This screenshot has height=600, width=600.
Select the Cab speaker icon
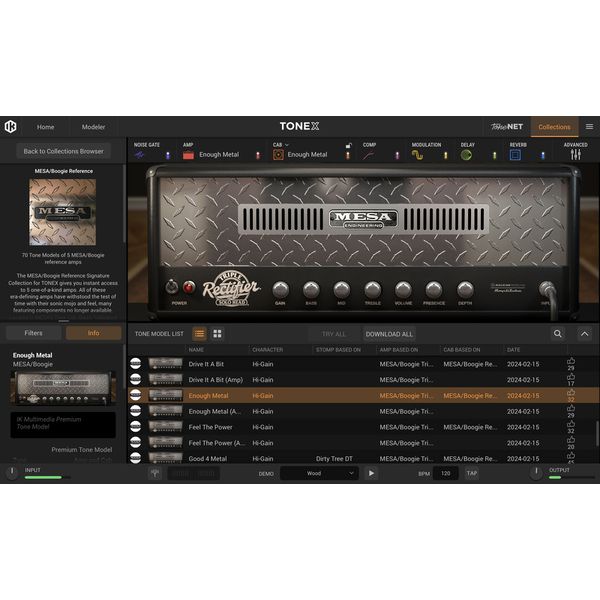tap(278, 155)
